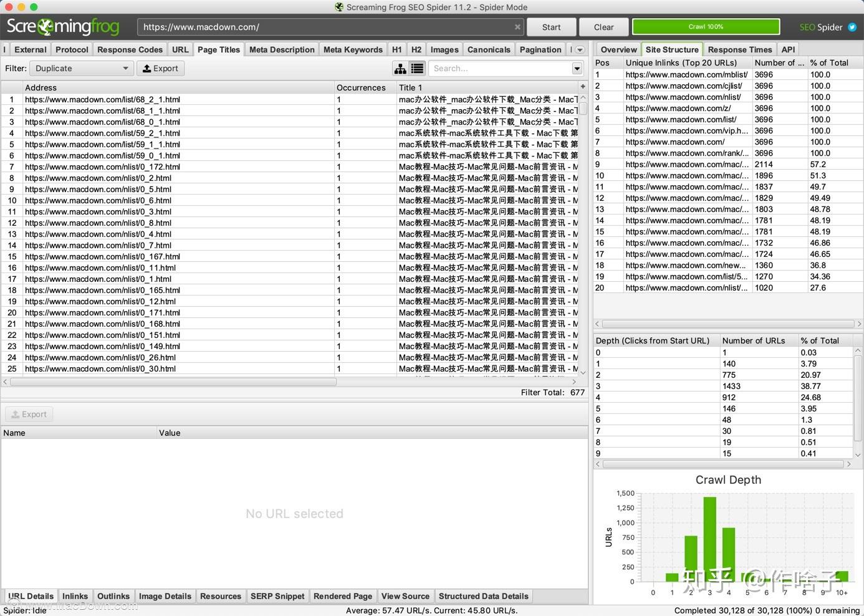Image resolution: width=864 pixels, height=616 pixels.
Task: Open the Resources bottom tab
Action: pos(221,596)
